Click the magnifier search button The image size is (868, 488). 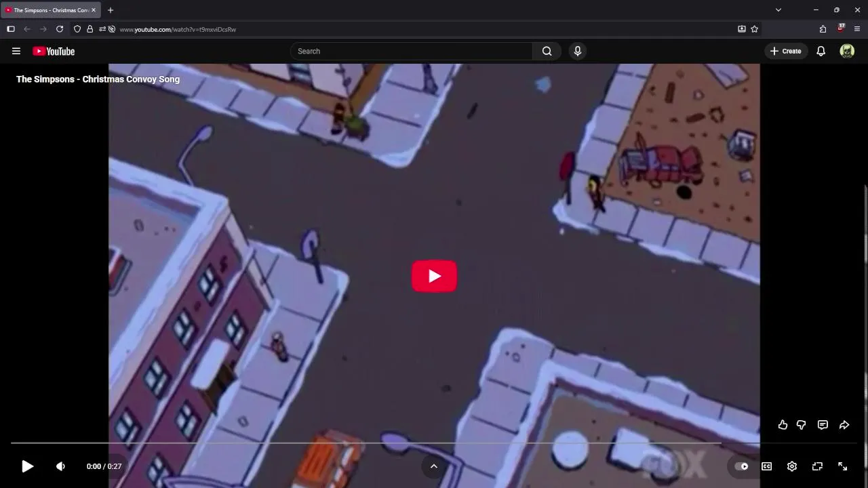point(547,51)
